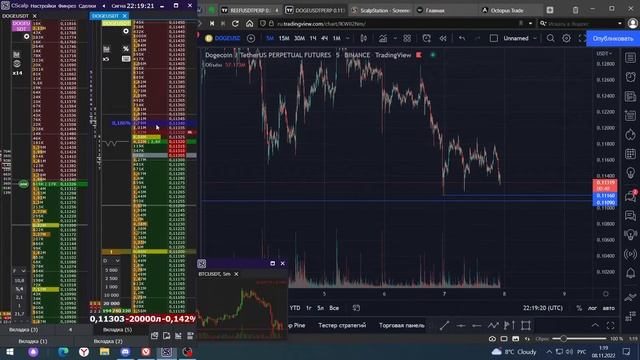
Task: Toggle auto scale 'авто'
Action: pos(608,308)
